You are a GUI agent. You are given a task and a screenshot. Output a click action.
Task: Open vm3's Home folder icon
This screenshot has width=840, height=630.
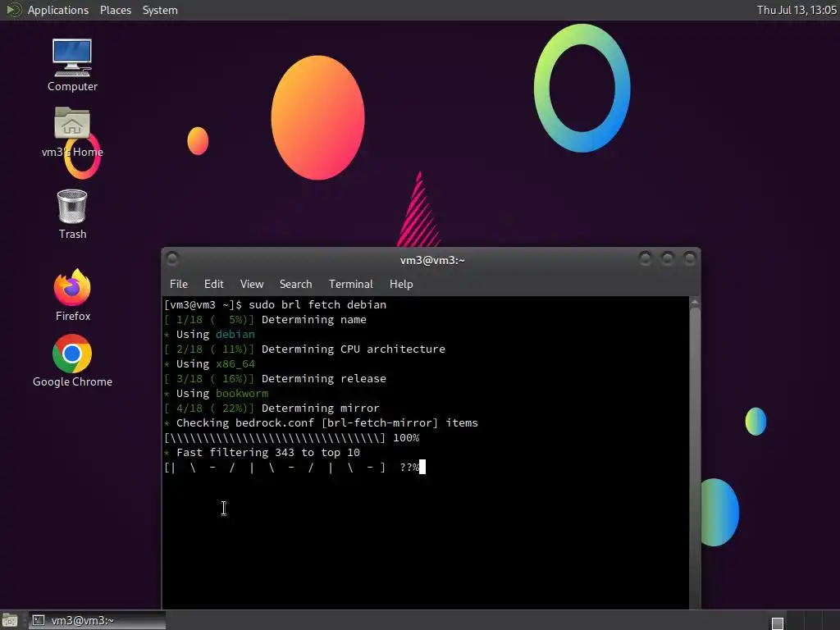(x=72, y=132)
